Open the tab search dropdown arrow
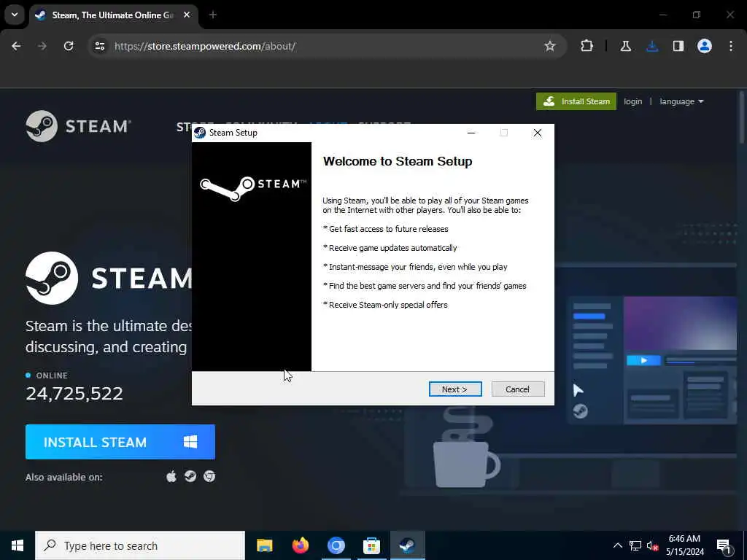The width and height of the screenshot is (747, 560). [x=15, y=15]
